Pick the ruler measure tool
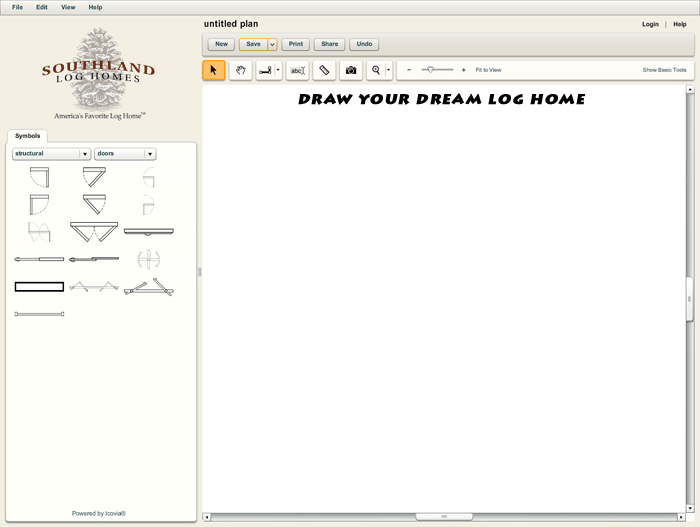 324,70
